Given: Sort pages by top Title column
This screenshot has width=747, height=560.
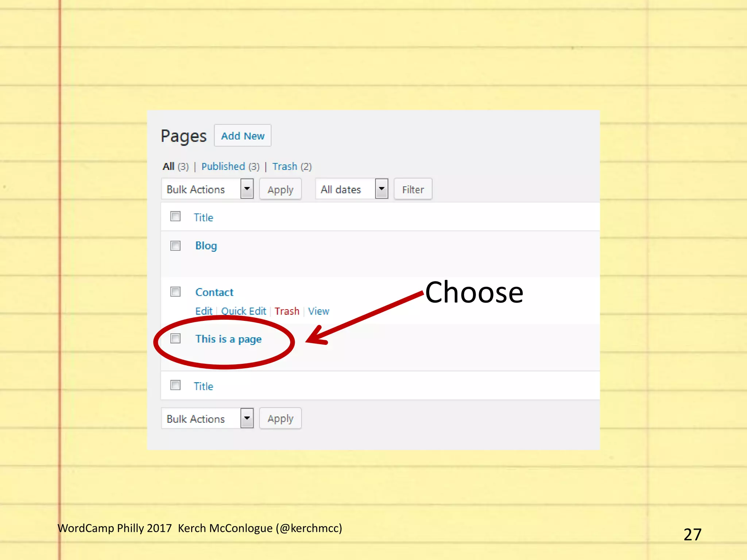Looking at the screenshot, I should click(203, 218).
